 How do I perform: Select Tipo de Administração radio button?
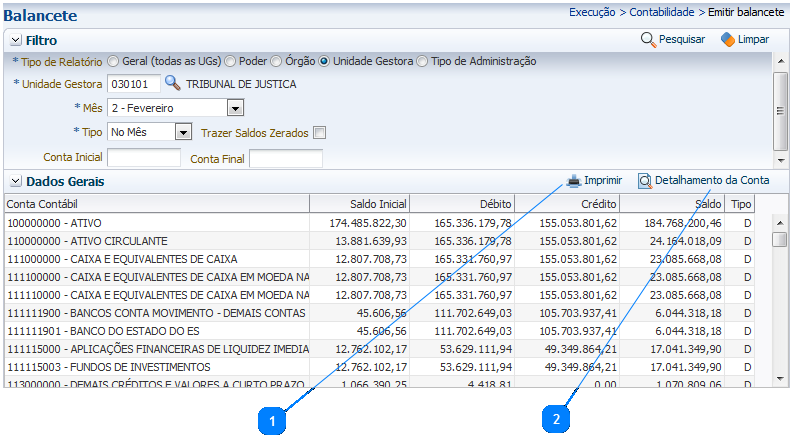[422, 61]
